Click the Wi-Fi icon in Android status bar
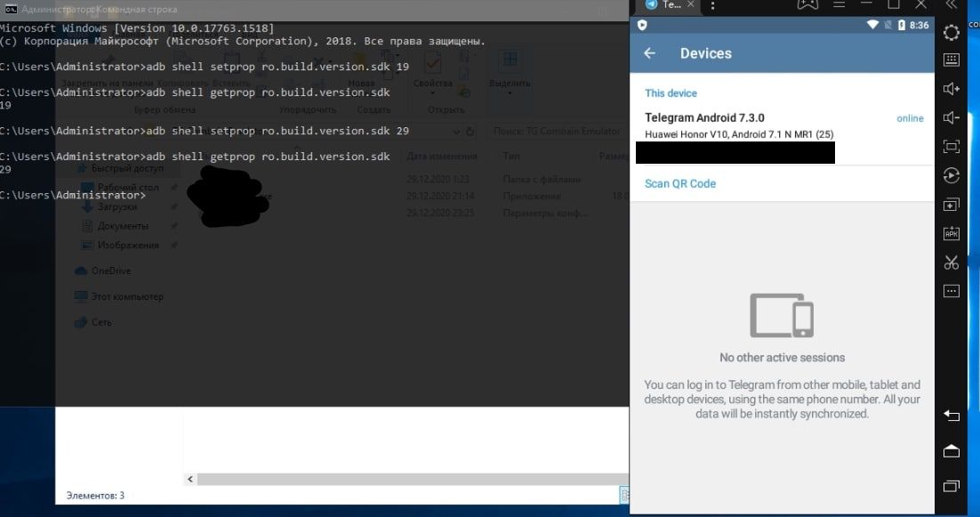This screenshot has height=517, width=980. point(873,25)
